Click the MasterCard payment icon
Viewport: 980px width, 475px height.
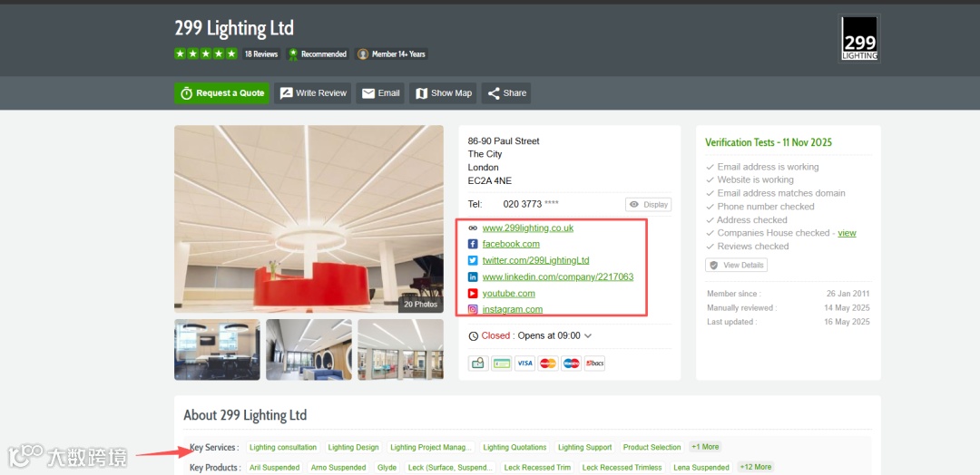pyautogui.click(x=548, y=364)
